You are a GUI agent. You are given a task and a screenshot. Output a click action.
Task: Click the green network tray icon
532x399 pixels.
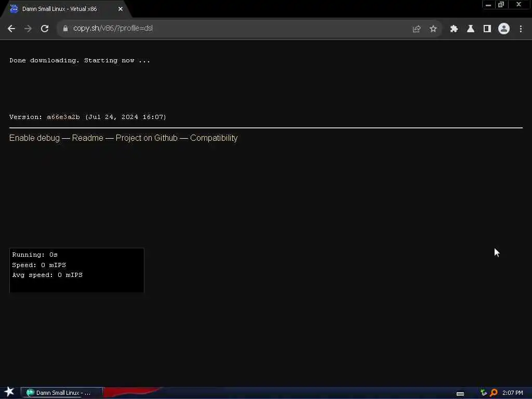(484, 393)
